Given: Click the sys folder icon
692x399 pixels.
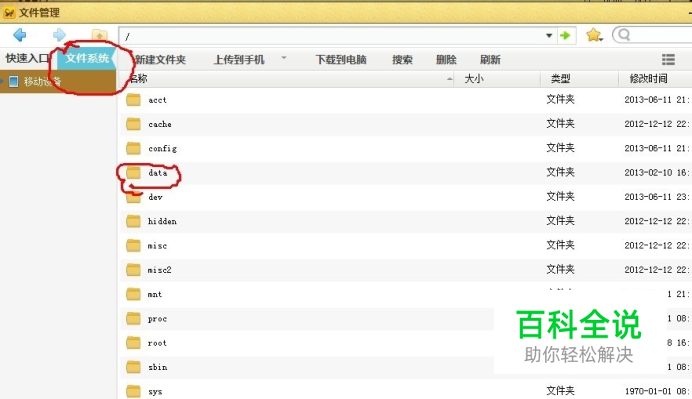Looking at the screenshot, I should [x=133, y=391].
